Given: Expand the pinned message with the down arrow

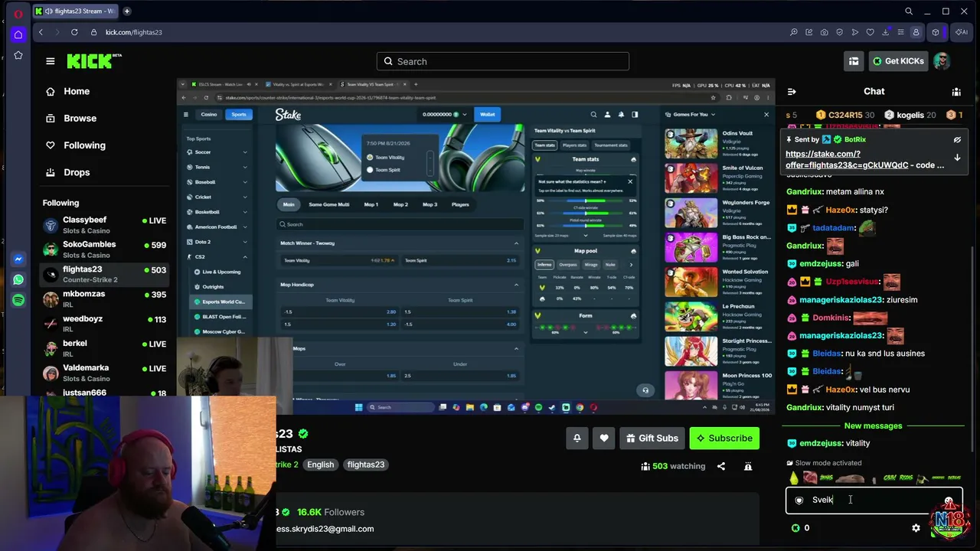Looking at the screenshot, I should (957, 158).
